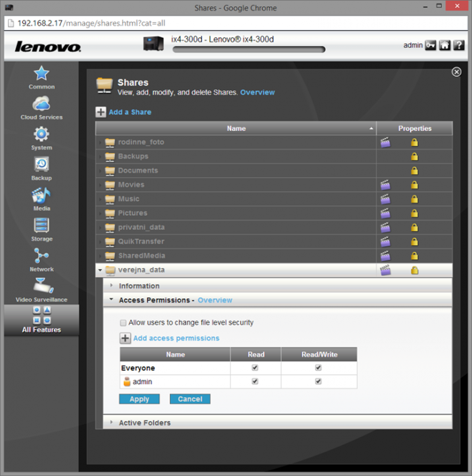472x476 pixels.
Task: Collapse the verejna_data share row
Action: [x=100, y=270]
